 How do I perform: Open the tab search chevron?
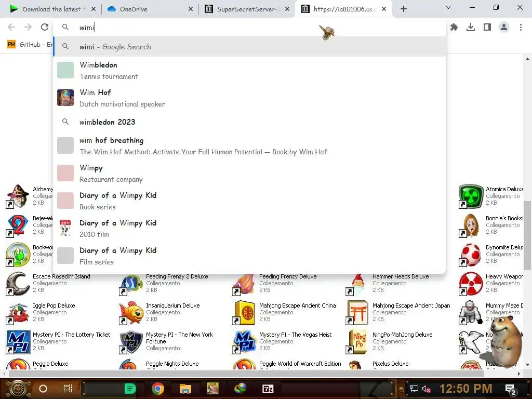[x=448, y=7]
